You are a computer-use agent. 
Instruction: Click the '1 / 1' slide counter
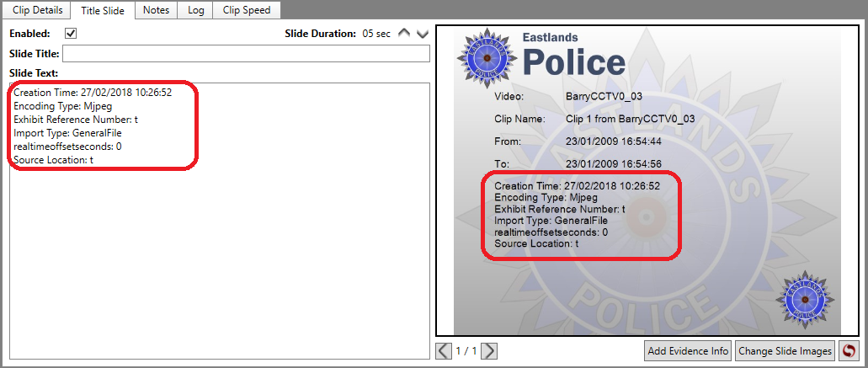[x=466, y=351]
